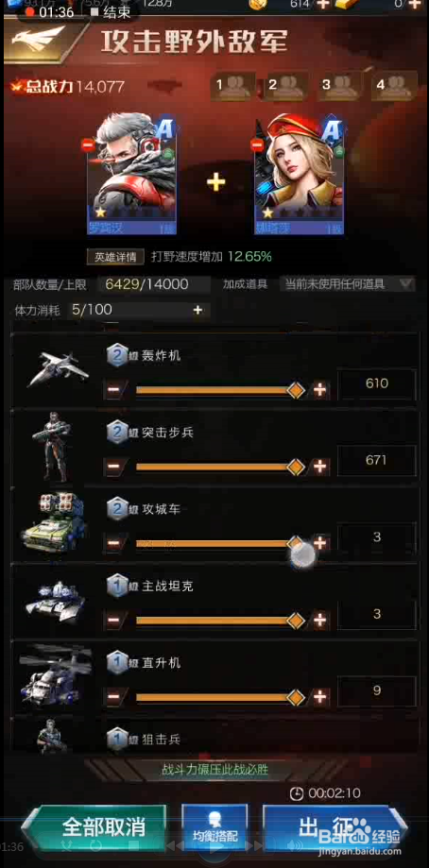Tap the 出征 march button

pos(334,827)
